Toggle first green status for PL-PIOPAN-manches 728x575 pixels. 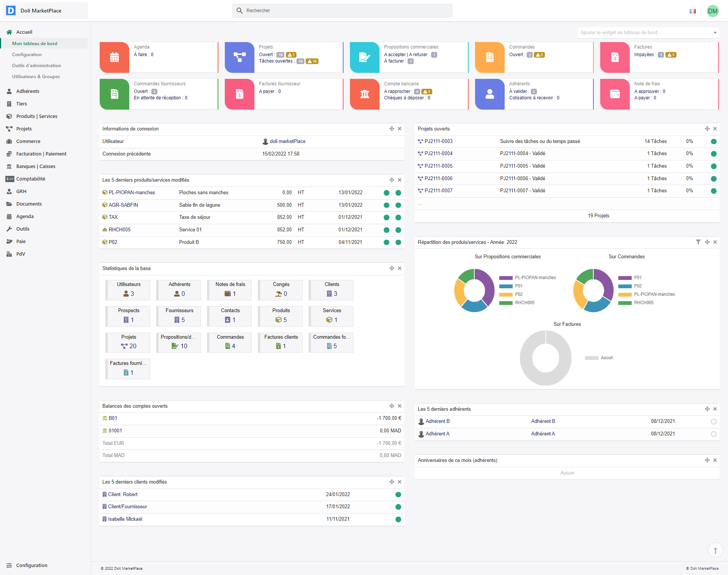[386, 193]
